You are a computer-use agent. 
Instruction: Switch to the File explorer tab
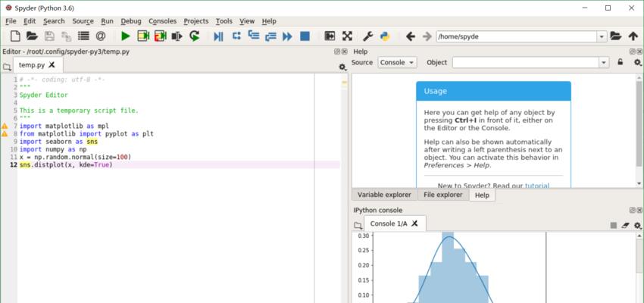pyautogui.click(x=442, y=195)
